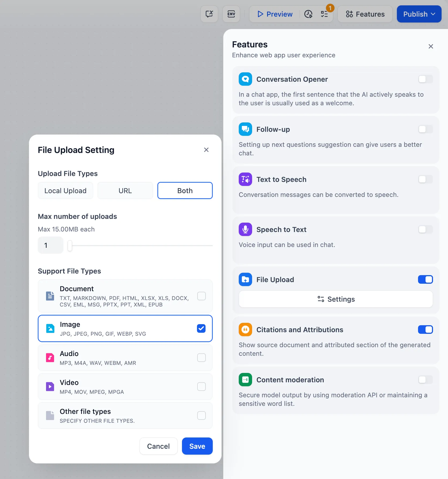Click the max uploads slider handle

coord(70,245)
